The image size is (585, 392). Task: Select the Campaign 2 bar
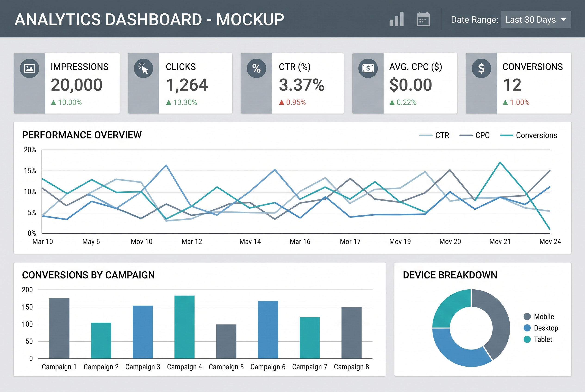coord(101,340)
